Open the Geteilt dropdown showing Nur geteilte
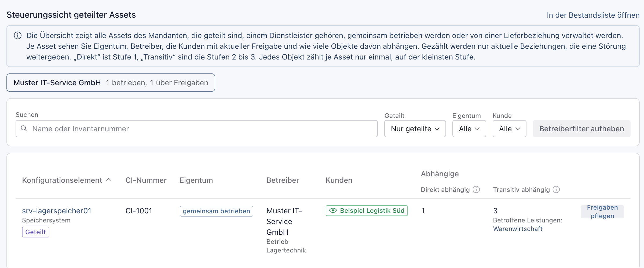The height and width of the screenshot is (268, 644). [x=415, y=129]
